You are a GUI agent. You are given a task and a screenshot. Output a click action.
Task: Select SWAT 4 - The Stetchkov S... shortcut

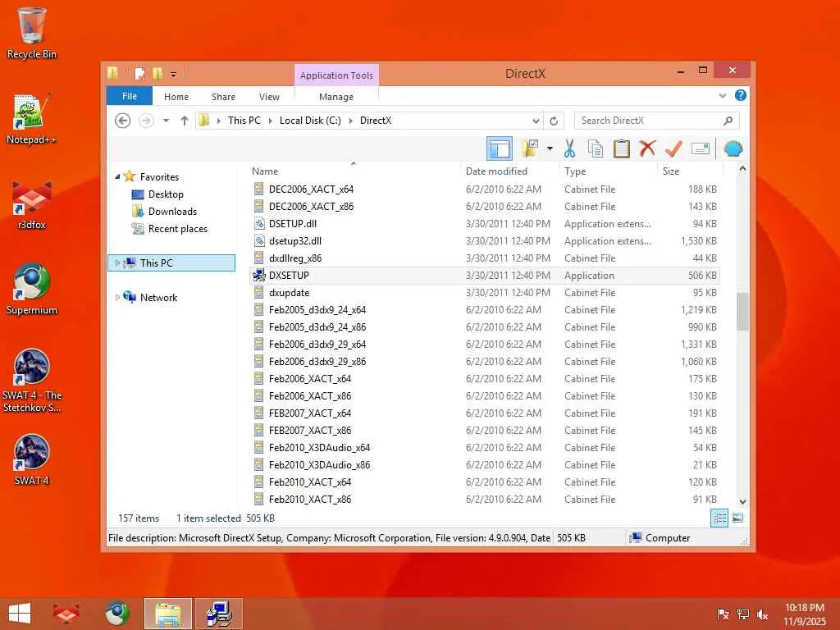(32, 381)
